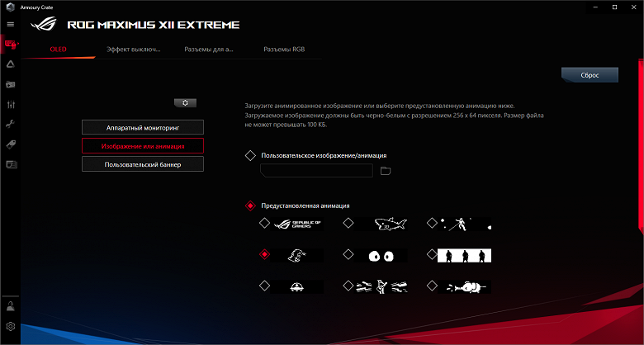Choose the shark animation radio
644x345 pixels.
pos(348,223)
